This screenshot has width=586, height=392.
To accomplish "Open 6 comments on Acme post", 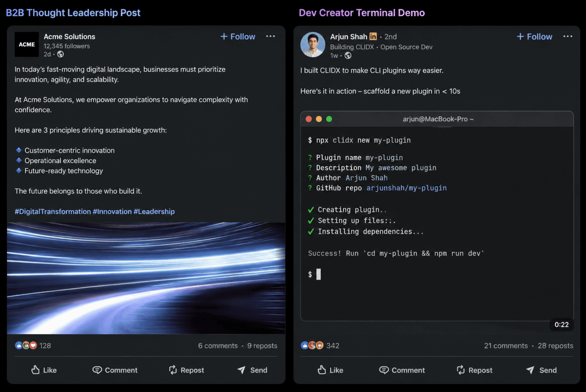I will 218,346.
